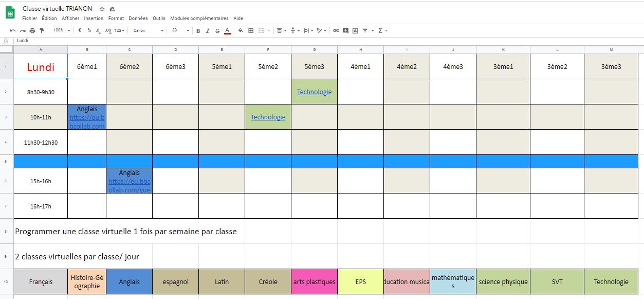Click the print icon
Image resolution: width=644 pixels, height=299 pixels.
32,31
